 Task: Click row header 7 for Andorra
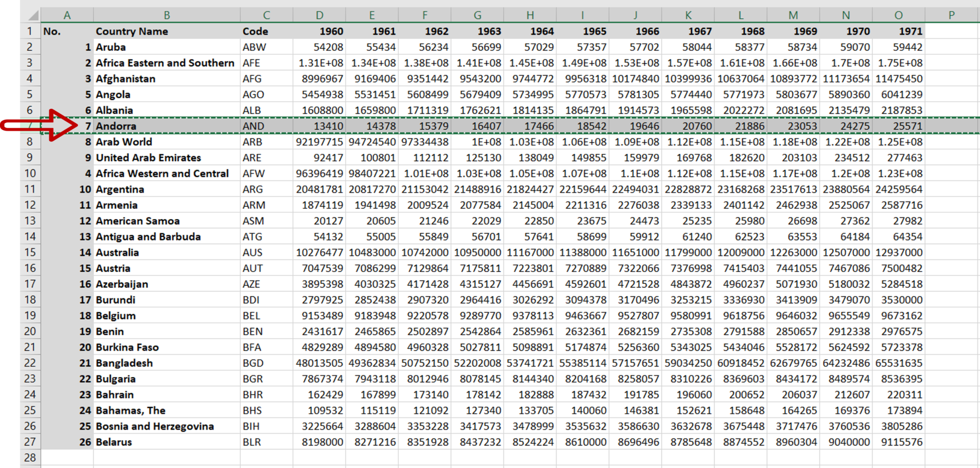point(31,126)
